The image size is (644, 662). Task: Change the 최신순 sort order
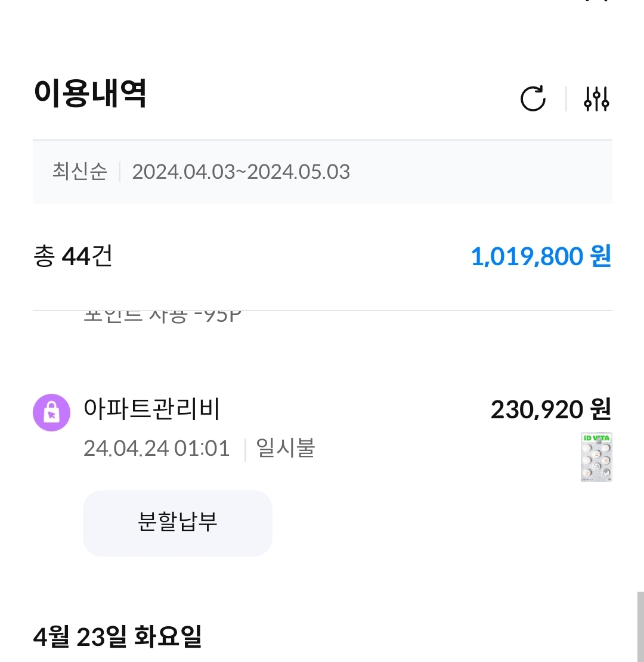(x=79, y=172)
